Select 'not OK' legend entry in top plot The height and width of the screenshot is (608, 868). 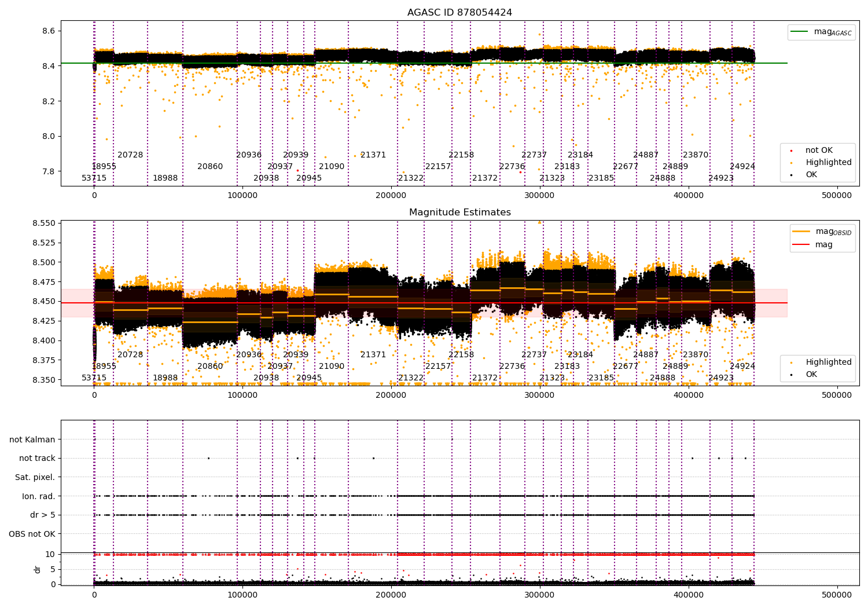818,151
